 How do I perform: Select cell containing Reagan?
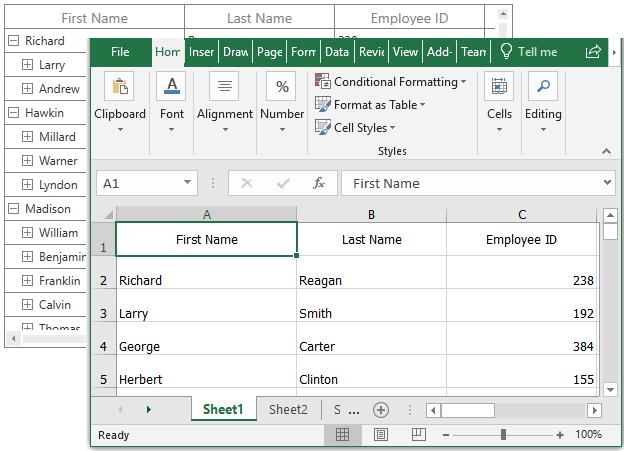tap(371, 280)
